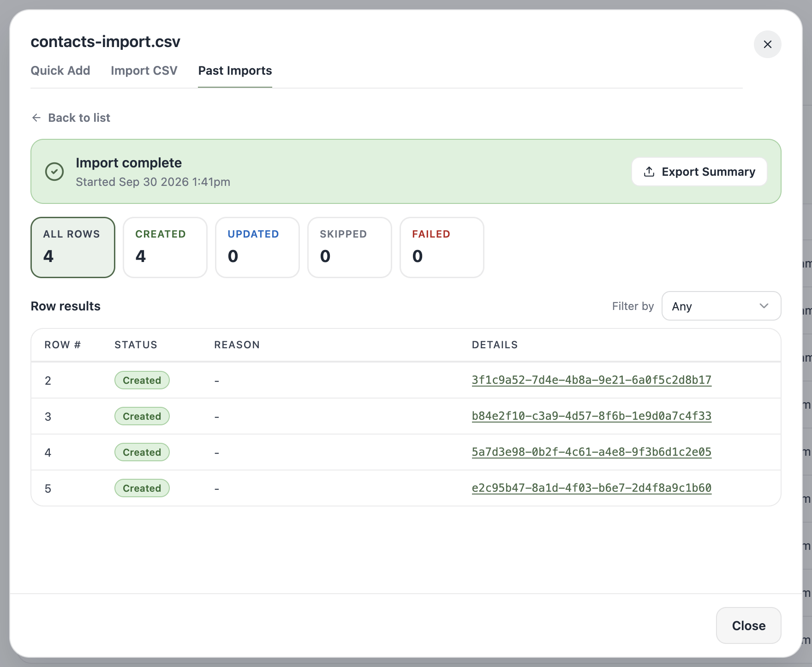Filter by the Skipped summary card
The width and height of the screenshot is (812, 667).
click(350, 247)
